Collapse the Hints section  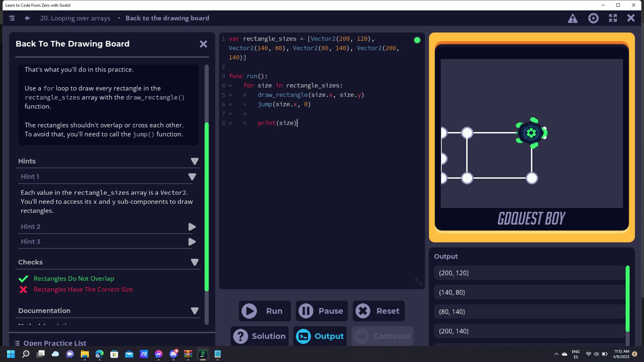[x=195, y=161]
